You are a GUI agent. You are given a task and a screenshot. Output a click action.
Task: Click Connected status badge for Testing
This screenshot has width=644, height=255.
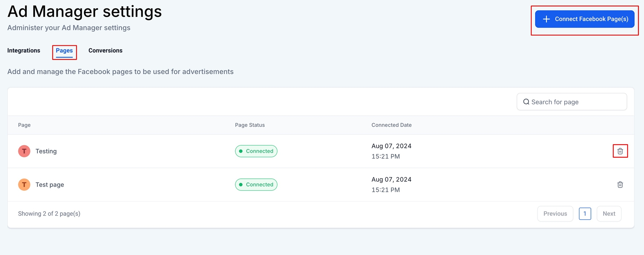click(x=256, y=151)
